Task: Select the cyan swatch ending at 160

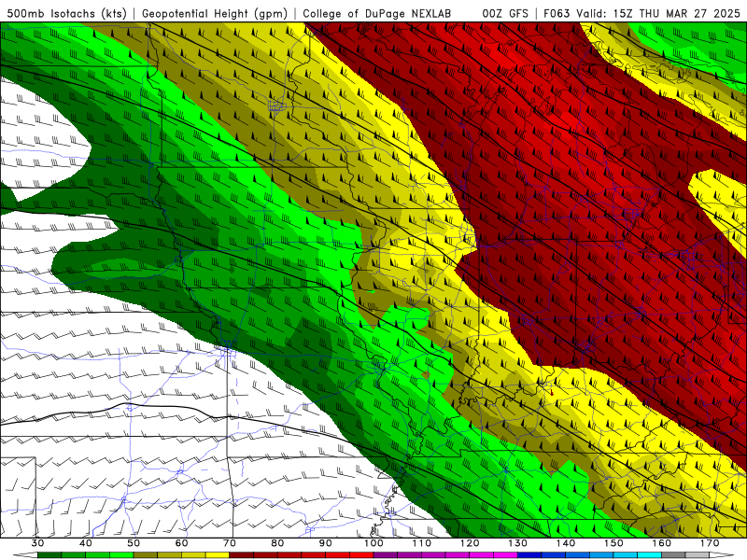Action: 650,555
